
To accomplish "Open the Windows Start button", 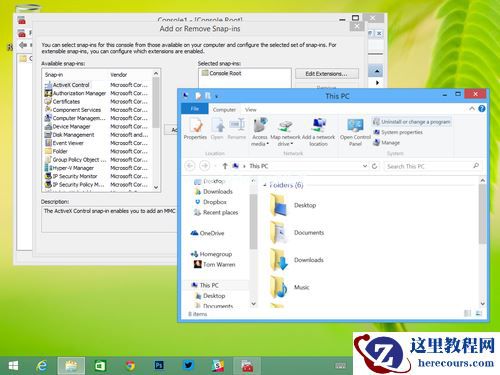I will click(13, 366).
